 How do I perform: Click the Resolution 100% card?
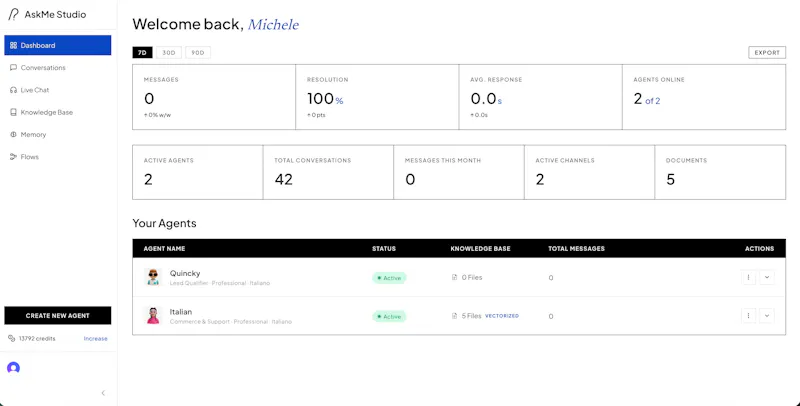[377, 97]
